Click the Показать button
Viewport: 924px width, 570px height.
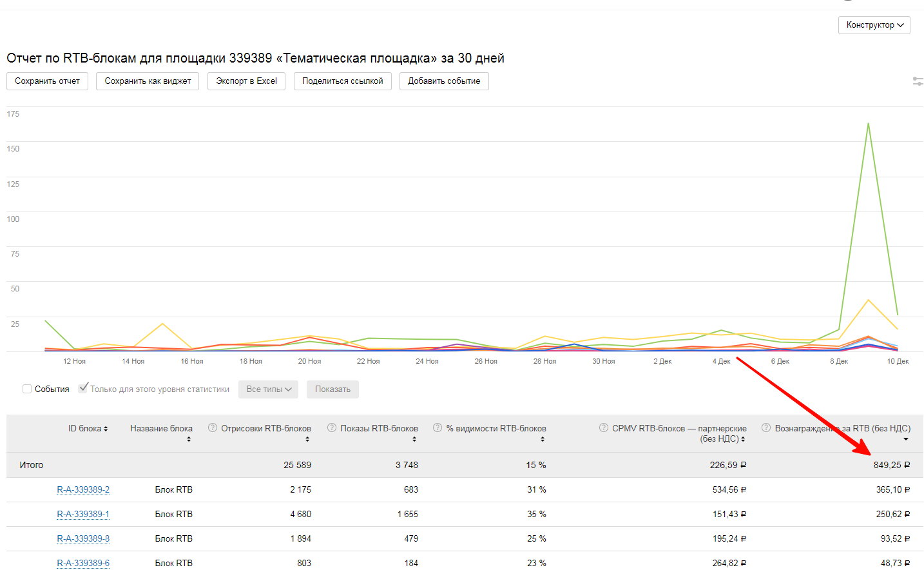[x=332, y=389]
